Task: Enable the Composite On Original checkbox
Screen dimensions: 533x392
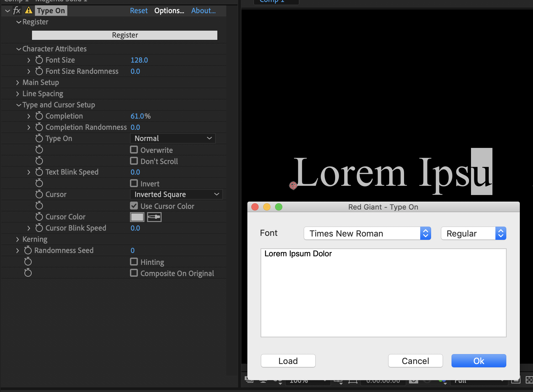Action: [x=134, y=273]
